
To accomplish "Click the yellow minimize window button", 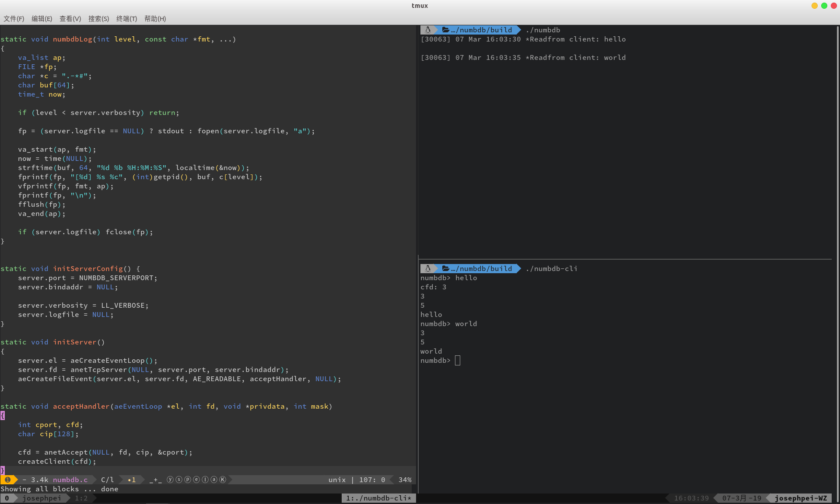I will 814,6.
